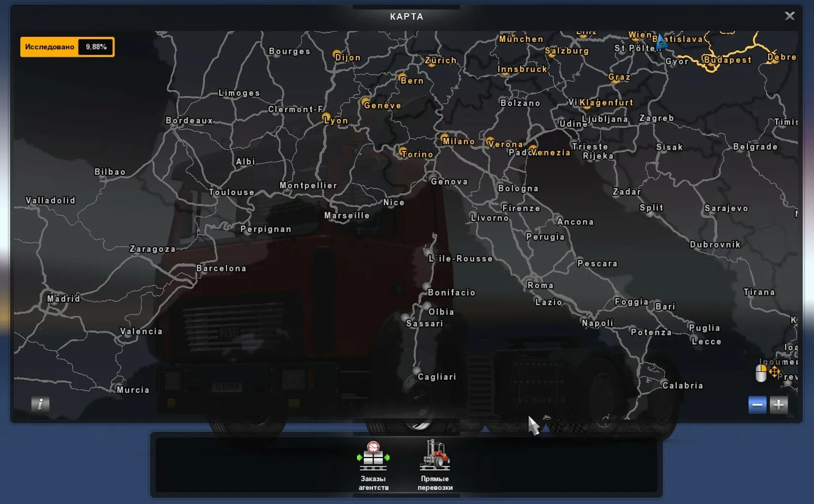Click the Tirana city label

[759, 292]
